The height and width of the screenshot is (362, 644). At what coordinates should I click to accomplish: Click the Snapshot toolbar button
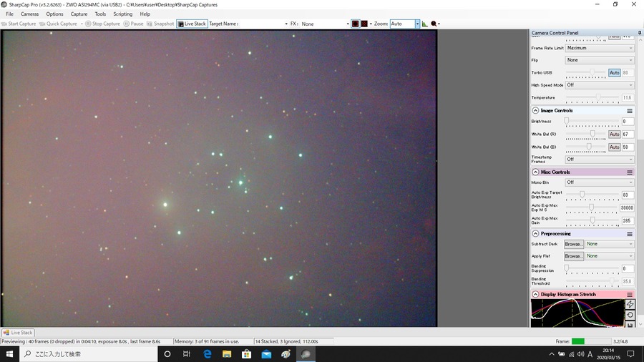point(160,24)
